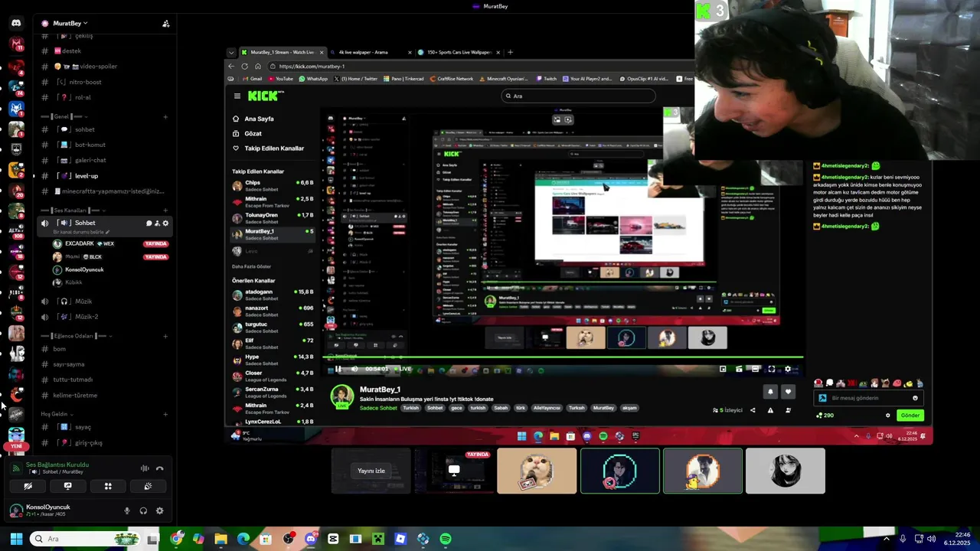Click the Kick search field Ara
The height and width of the screenshot is (551, 980).
tap(579, 96)
